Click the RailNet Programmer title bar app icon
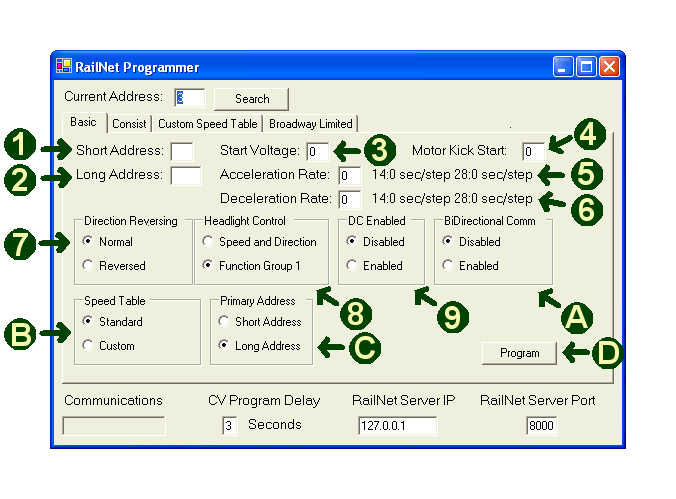 click(64, 66)
